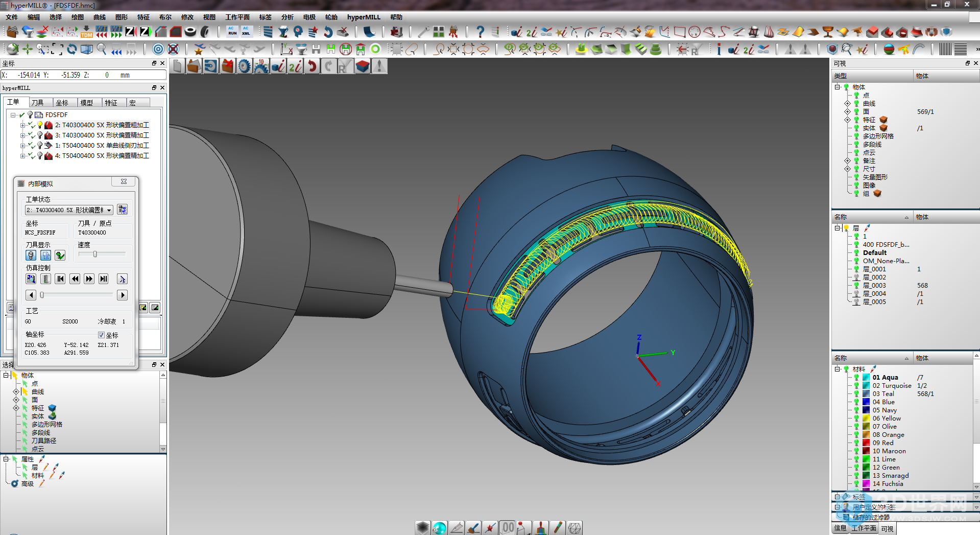The width and height of the screenshot is (980, 535).
Task: Toggle visibility bulb of layer 层_0003
Action: tap(856, 285)
